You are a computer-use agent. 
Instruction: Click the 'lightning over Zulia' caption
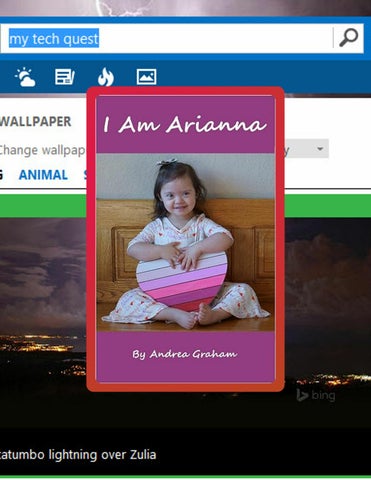[102, 455]
